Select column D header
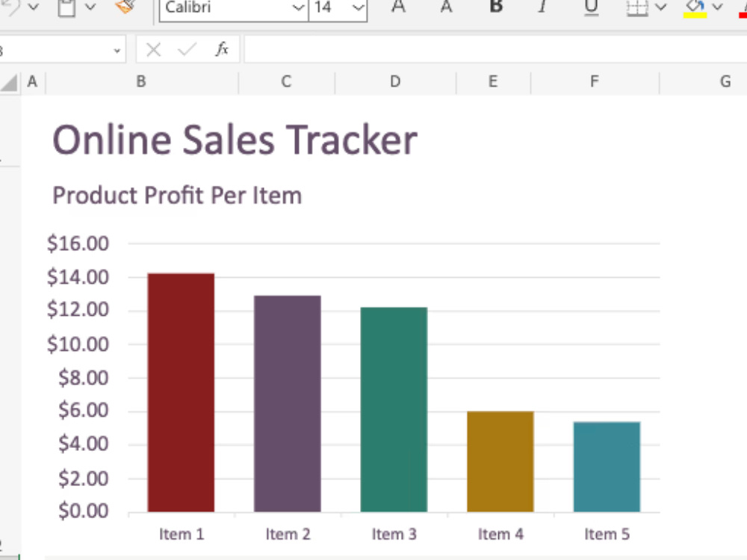The height and width of the screenshot is (560, 747). 395,82
